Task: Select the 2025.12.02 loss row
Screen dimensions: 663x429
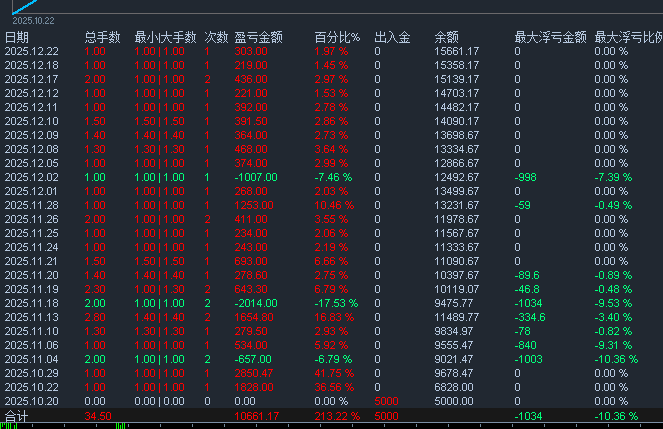Action: pyautogui.click(x=32, y=177)
